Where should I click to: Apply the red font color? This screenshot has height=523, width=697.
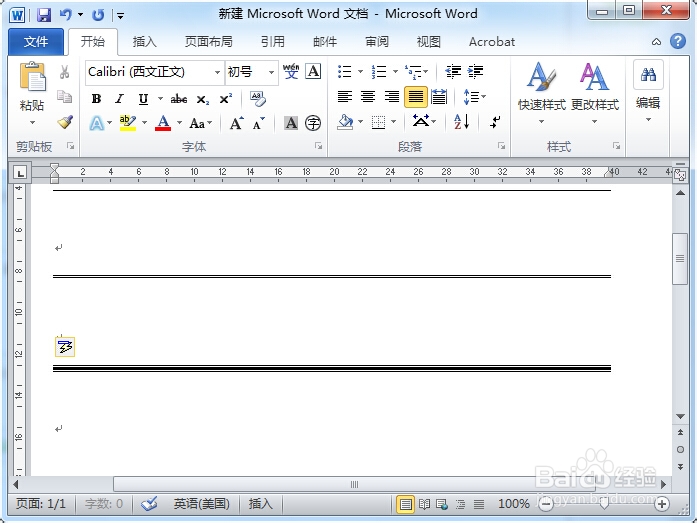click(x=163, y=123)
